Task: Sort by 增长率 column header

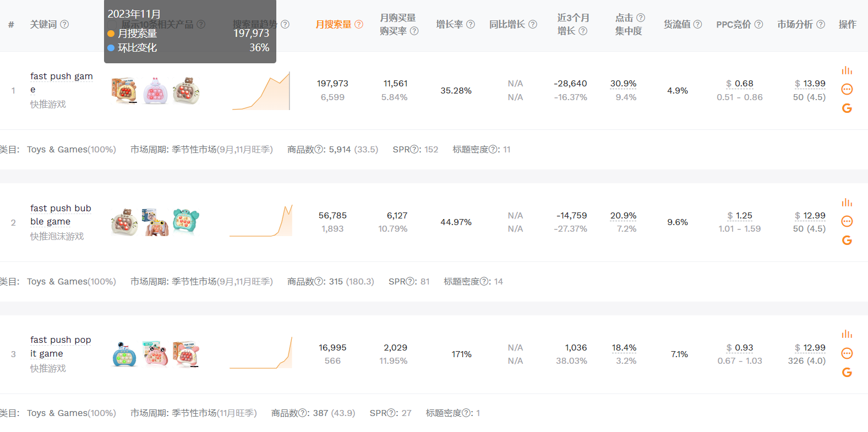Action: (x=449, y=24)
